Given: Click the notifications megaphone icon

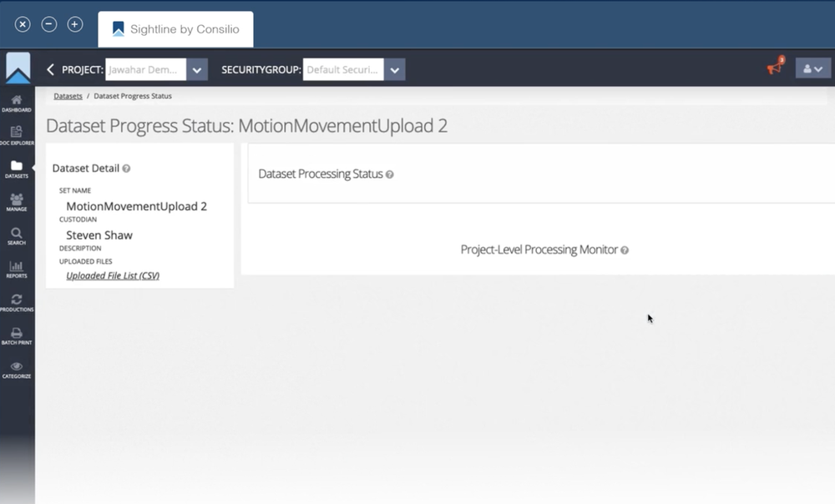Looking at the screenshot, I should tap(775, 68).
